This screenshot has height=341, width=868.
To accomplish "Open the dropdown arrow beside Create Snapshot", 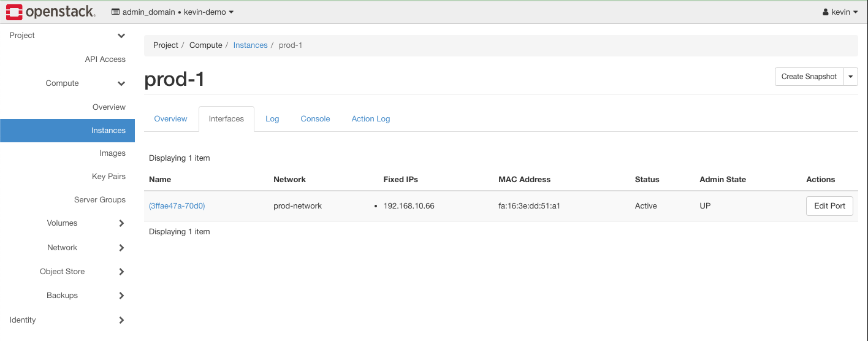I will click(851, 77).
